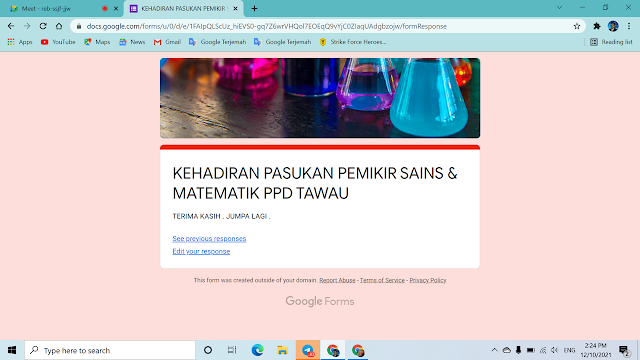Bookmark this page with the star icon
The width and height of the screenshot is (640, 360).
(x=577, y=26)
